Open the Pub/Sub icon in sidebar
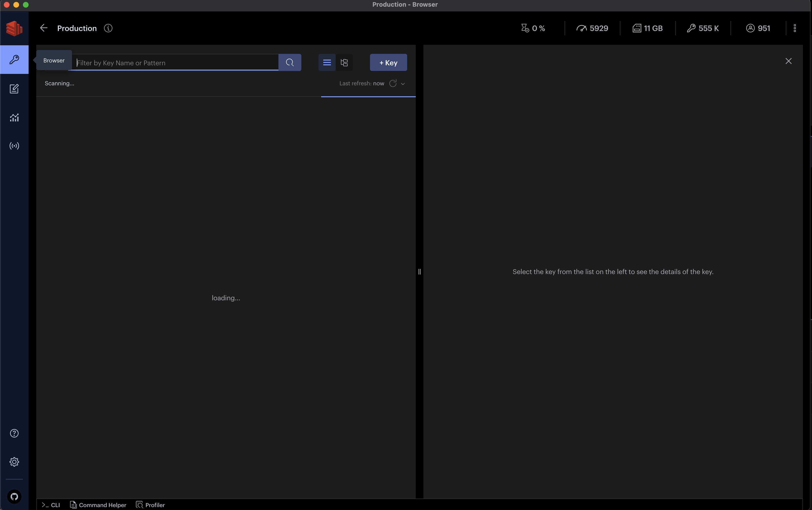The width and height of the screenshot is (812, 510). click(x=15, y=146)
